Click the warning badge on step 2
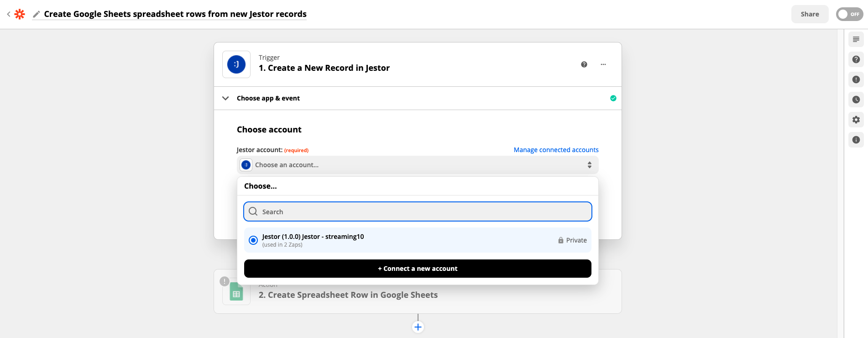 point(225,281)
